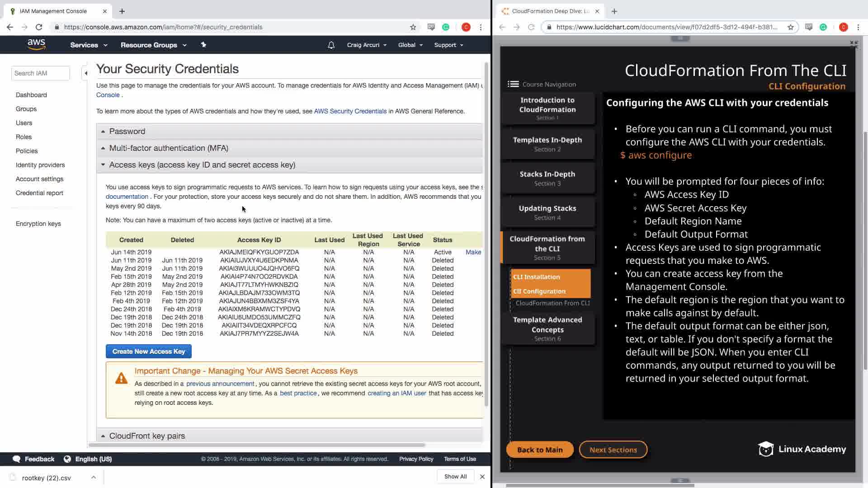
Task: Collapse the Access keys section
Action: (x=202, y=165)
